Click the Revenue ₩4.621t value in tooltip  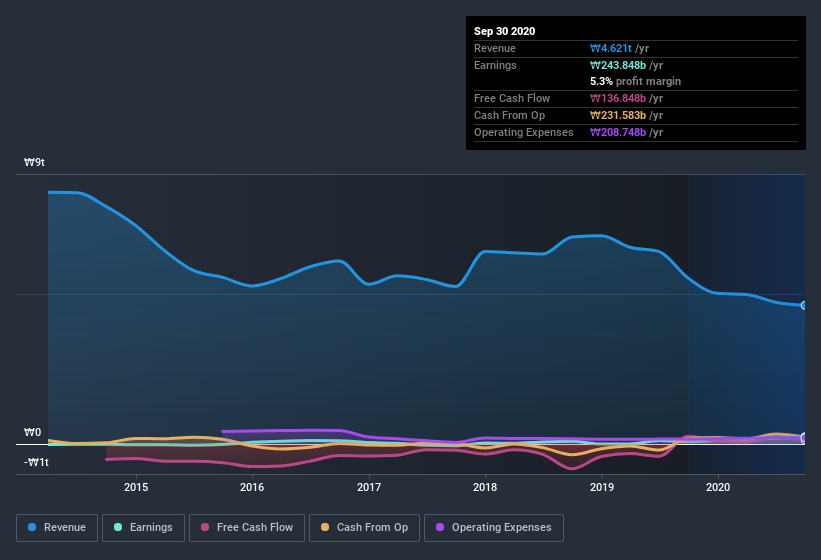(x=611, y=48)
